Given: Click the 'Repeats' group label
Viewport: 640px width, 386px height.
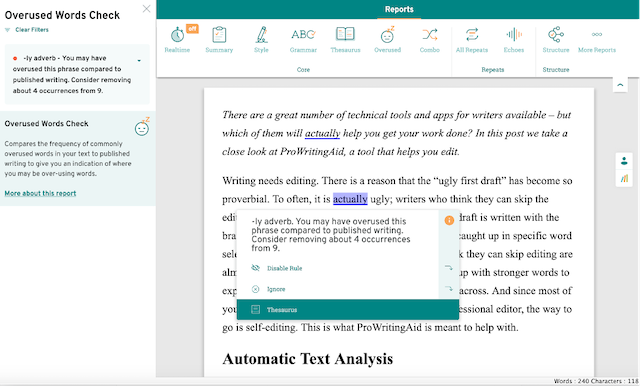Looking at the screenshot, I should (493, 70).
